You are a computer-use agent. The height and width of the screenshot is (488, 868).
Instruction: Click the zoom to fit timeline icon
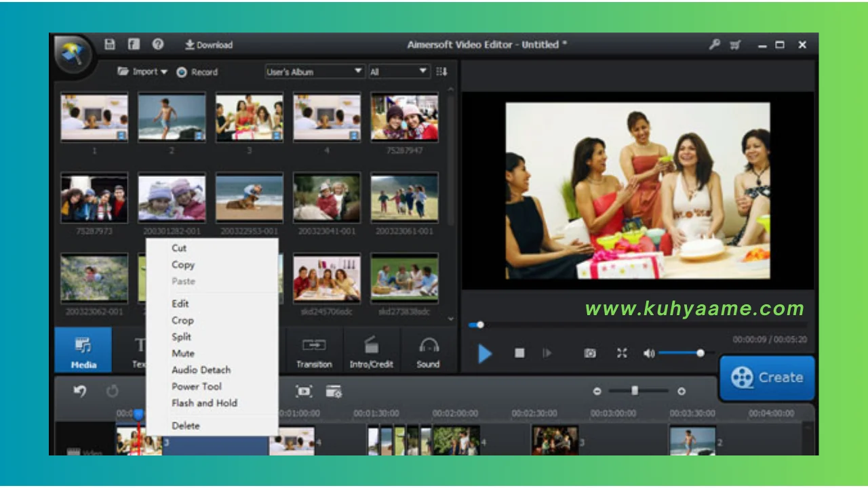click(x=304, y=391)
